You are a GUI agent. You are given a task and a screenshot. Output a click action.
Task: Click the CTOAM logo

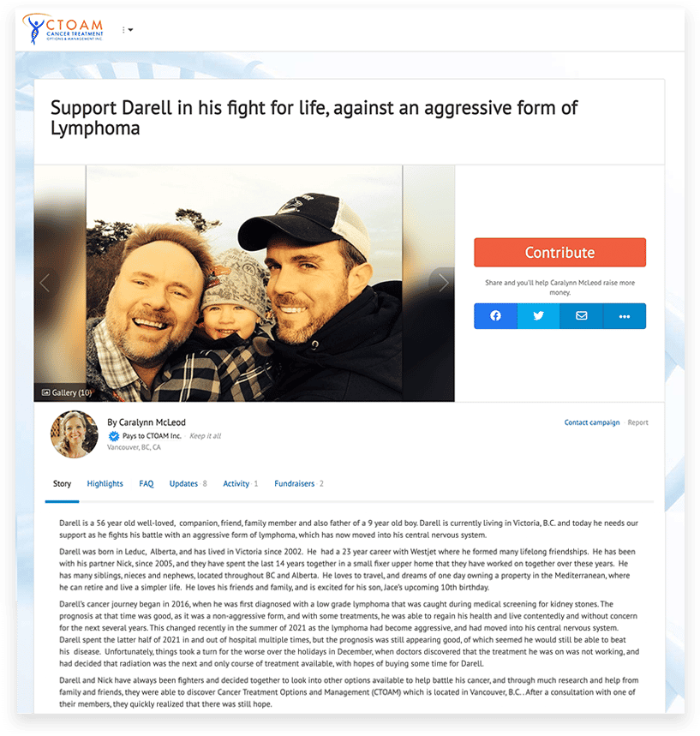coord(63,29)
